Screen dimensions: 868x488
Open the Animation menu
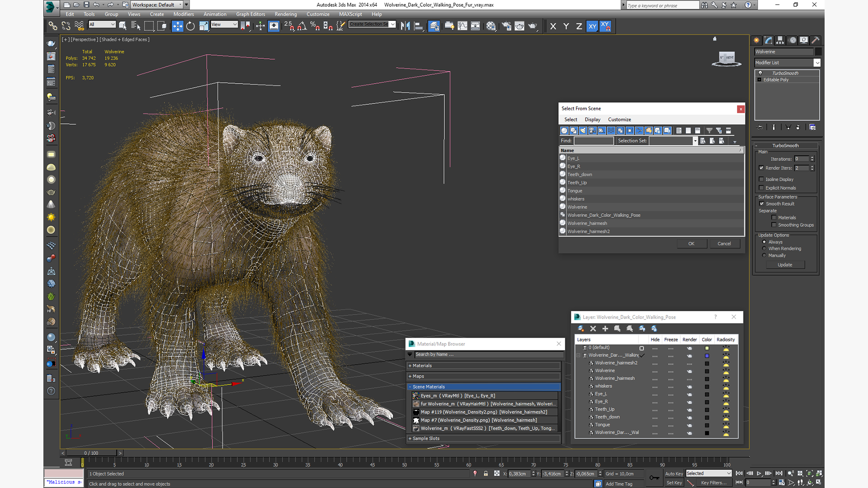[x=215, y=14]
